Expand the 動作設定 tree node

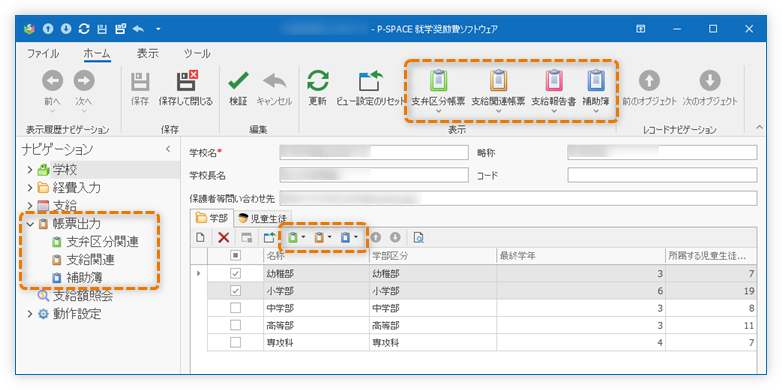pyautogui.click(x=30, y=314)
